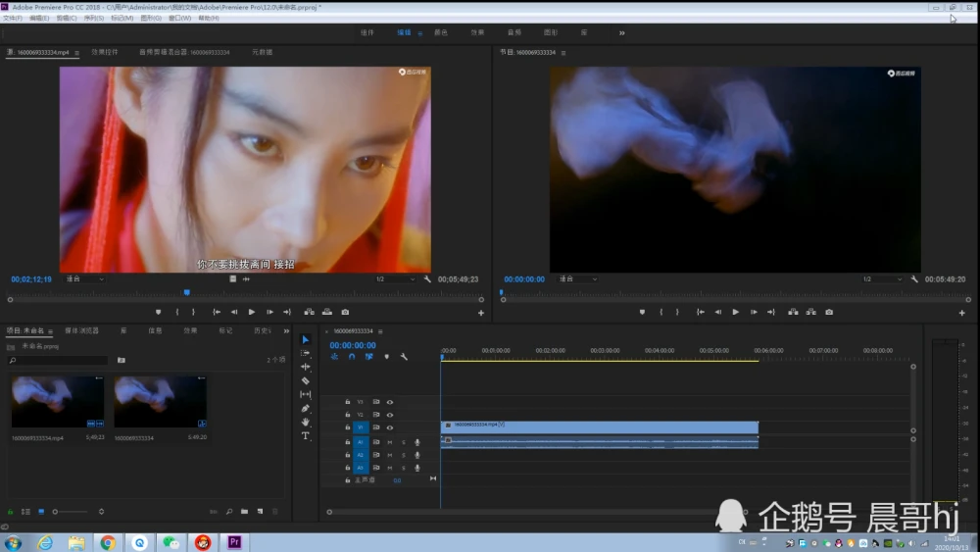Open 媒体浏览器 tab

point(82,330)
